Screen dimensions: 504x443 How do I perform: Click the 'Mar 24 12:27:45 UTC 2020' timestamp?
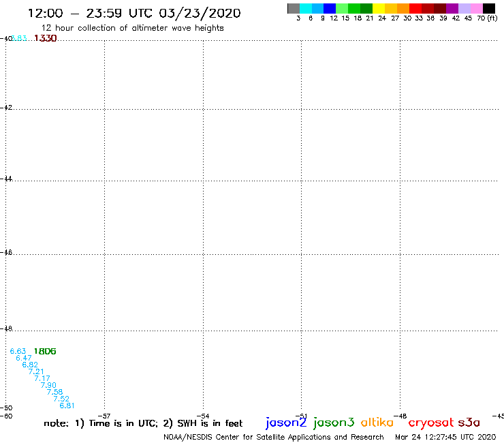(445, 437)
